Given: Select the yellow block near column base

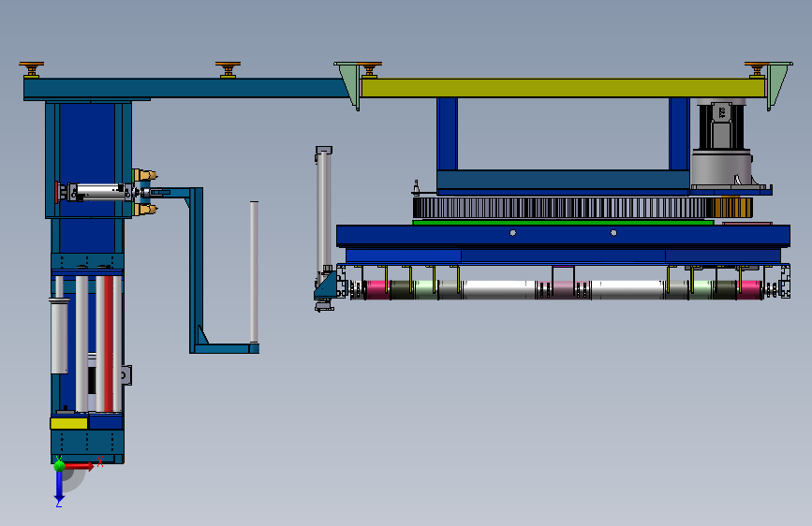Looking at the screenshot, I should [x=69, y=423].
